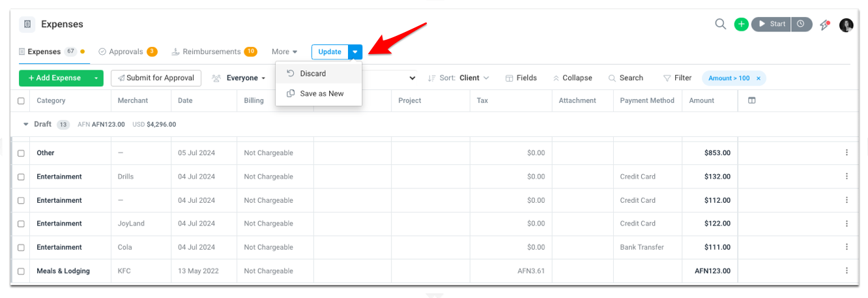The image size is (868, 298).
Task: Collapse the Draft group triangle
Action: coord(26,124)
